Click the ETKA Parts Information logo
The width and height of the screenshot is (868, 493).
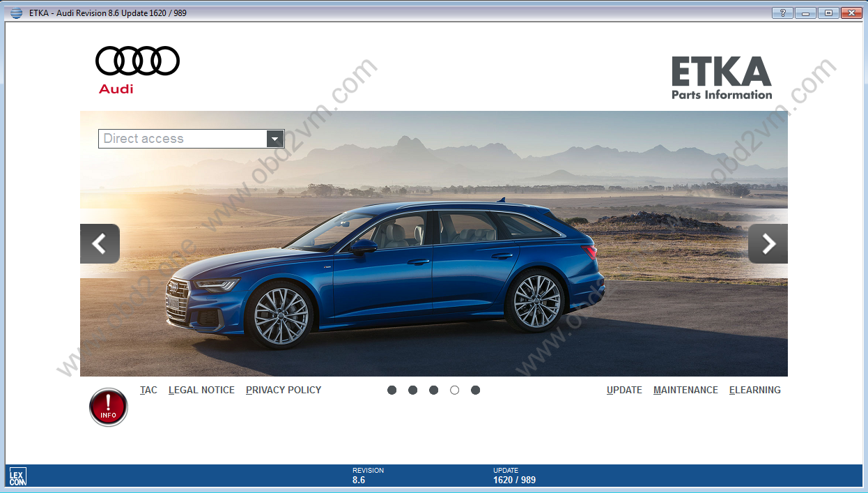click(721, 78)
